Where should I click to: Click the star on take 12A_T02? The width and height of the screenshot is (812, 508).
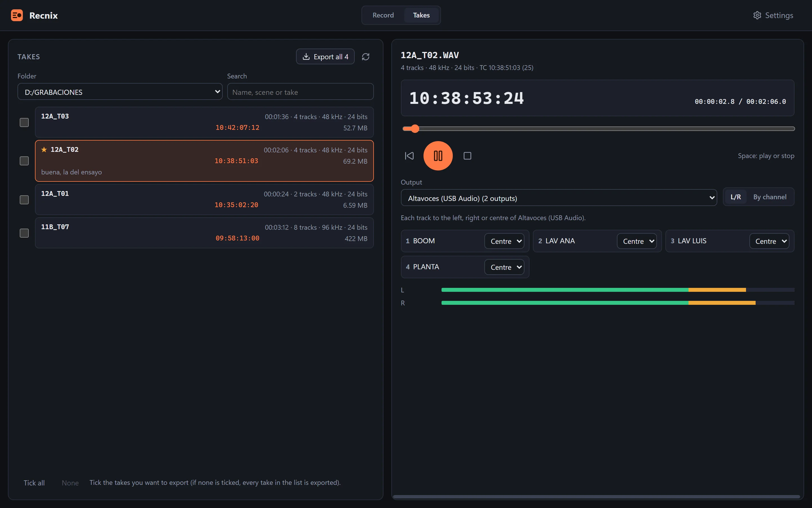tap(44, 150)
